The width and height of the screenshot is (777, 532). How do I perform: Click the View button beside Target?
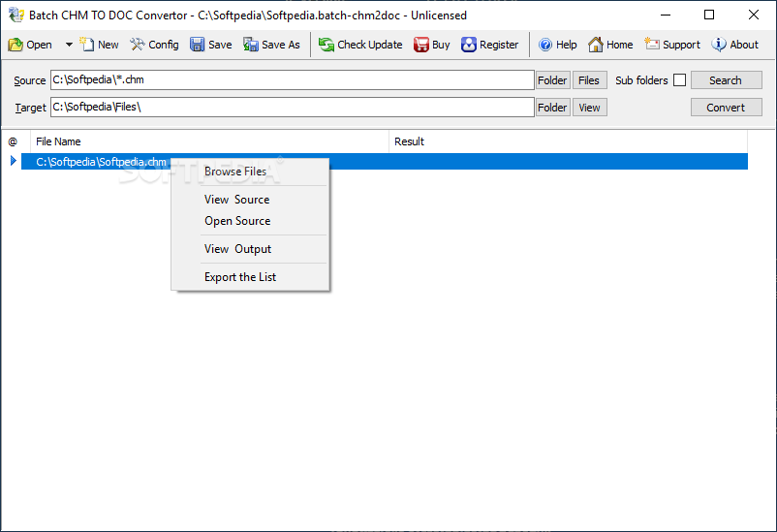(589, 108)
